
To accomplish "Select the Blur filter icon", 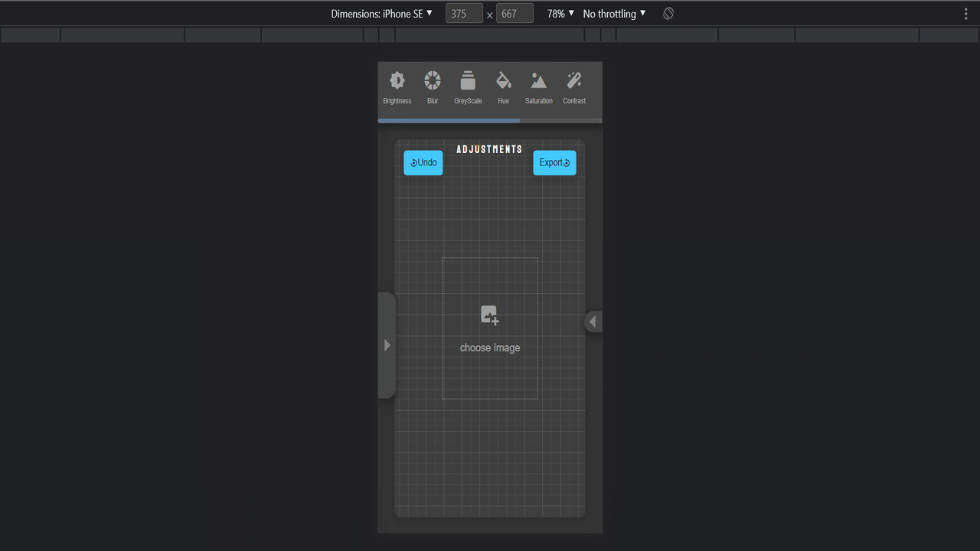I will click(x=433, y=86).
